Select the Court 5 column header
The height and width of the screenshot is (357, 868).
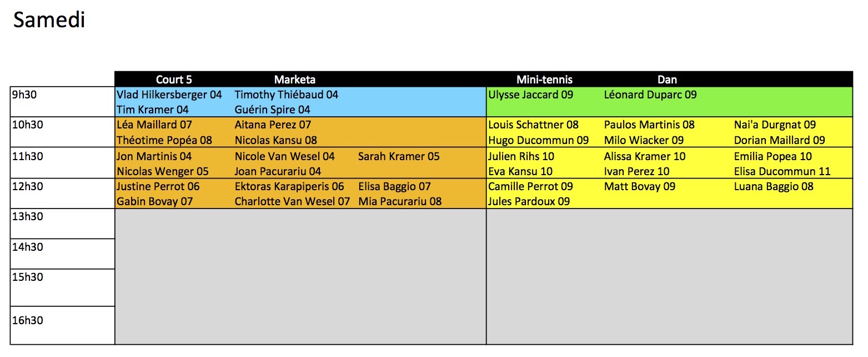point(174,80)
